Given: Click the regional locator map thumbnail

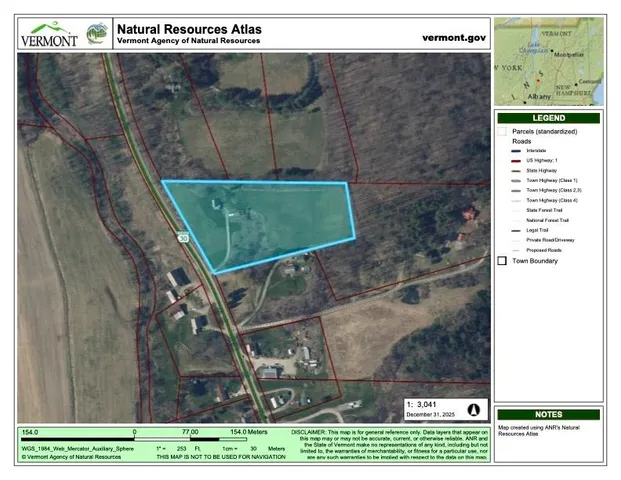Looking at the screenshot, I should tap(549, 61).
